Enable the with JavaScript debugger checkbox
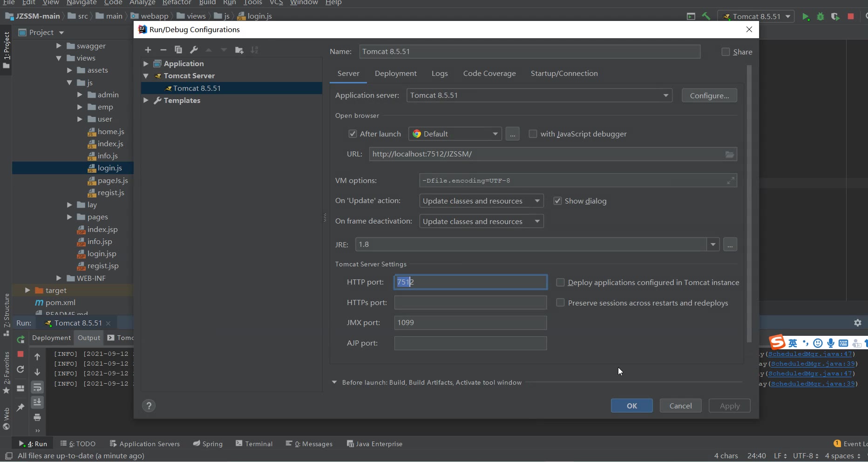 (x=533, y=134)
